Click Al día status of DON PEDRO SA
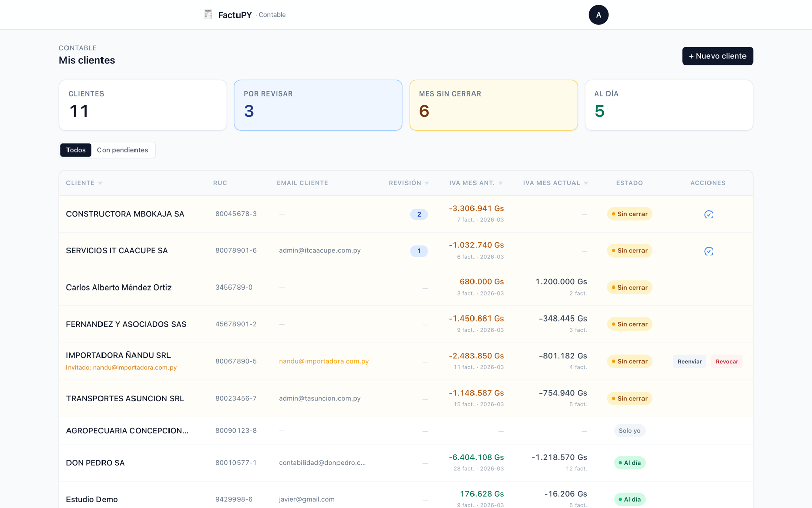Screen dimensions: 812x508 629,463
